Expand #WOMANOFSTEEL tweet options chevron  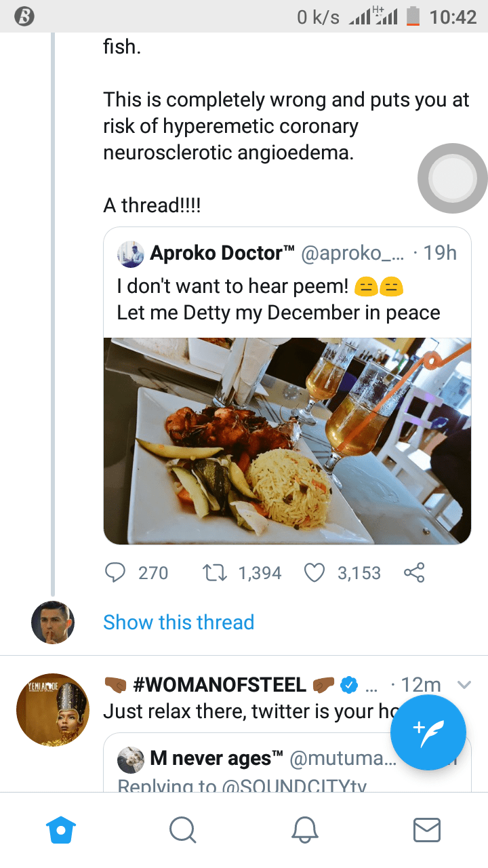[464, 685]
